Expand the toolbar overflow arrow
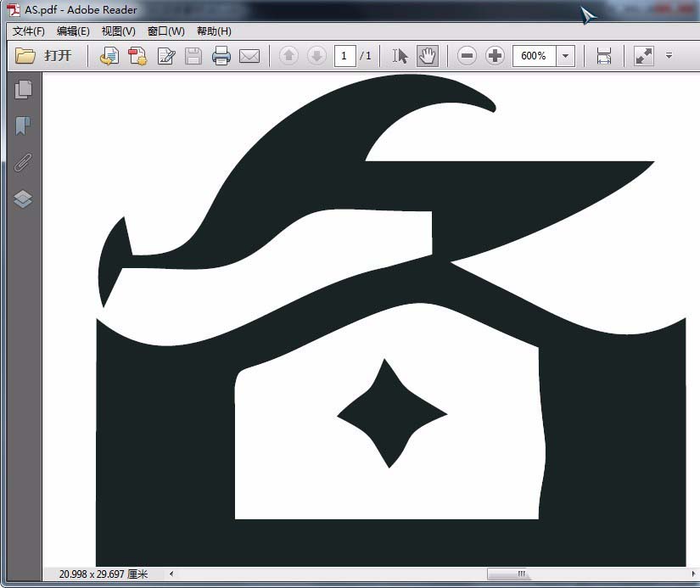700x588 pixels. pyautogui.click(x=669, y=56)
